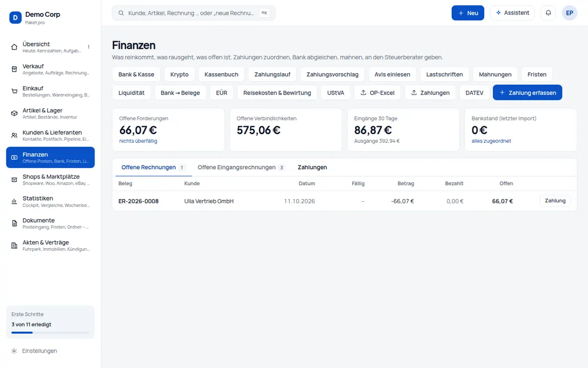
Task: Open Zahlungsvorschlag
Action: coord(332,74)
